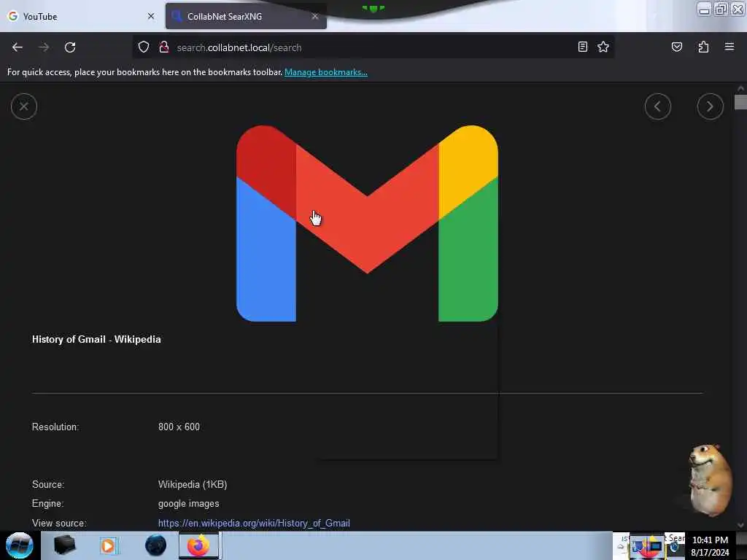
Task: Click the Gmail logo image
Action: coord(368,223)
